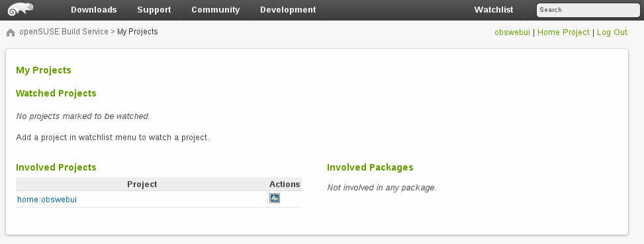Go to openSUSE Build Service breadcrumb
644x244 pixels.
64,32
